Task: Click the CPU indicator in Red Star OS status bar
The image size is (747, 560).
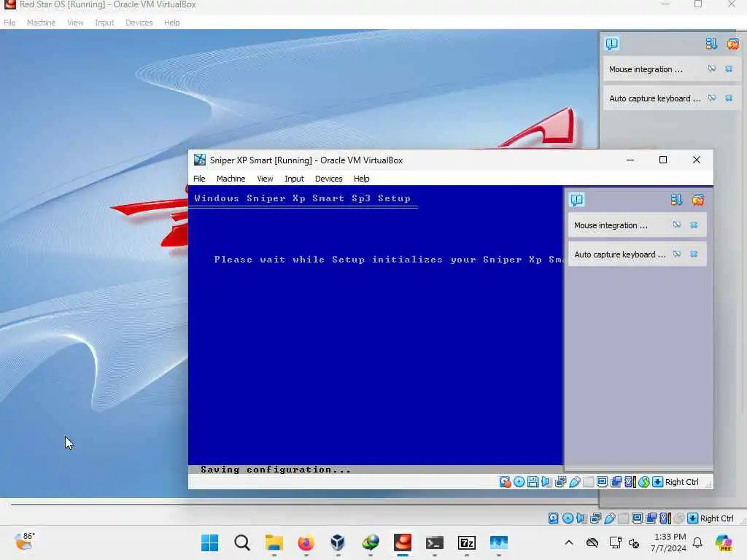Action: coord(665,518)
